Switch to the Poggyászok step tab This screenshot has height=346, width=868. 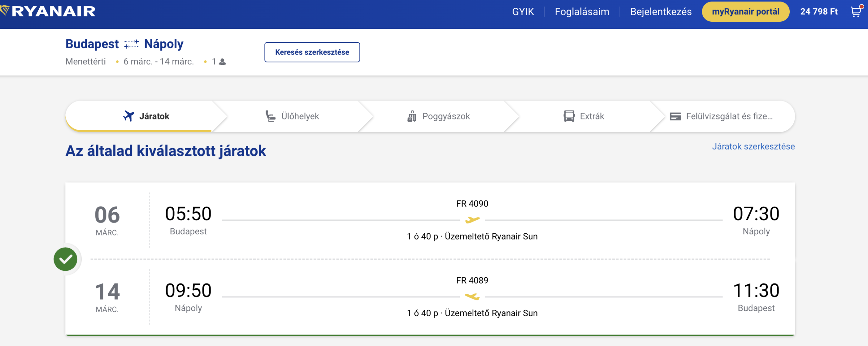click(x=439, y=116)
